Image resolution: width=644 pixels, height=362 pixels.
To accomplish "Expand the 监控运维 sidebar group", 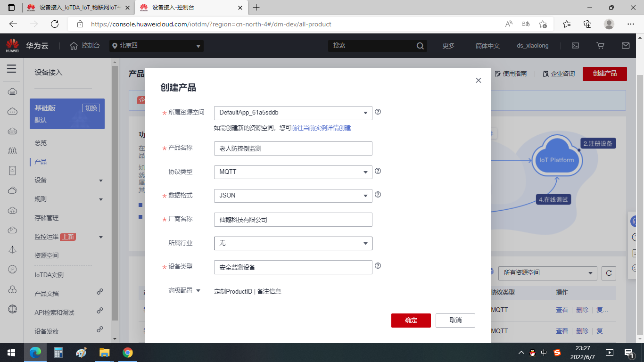I will (x=69, y=237).
